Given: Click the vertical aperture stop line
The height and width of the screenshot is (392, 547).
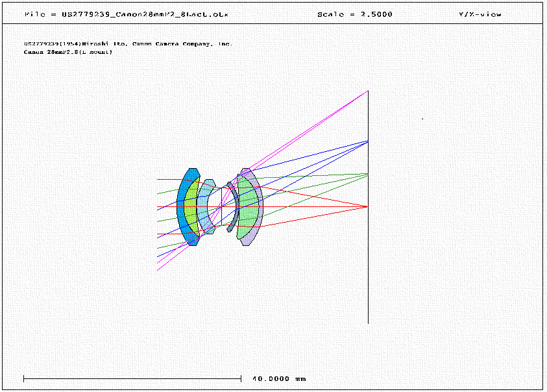Looking at the screenshot, I should [x=221, y=207].
